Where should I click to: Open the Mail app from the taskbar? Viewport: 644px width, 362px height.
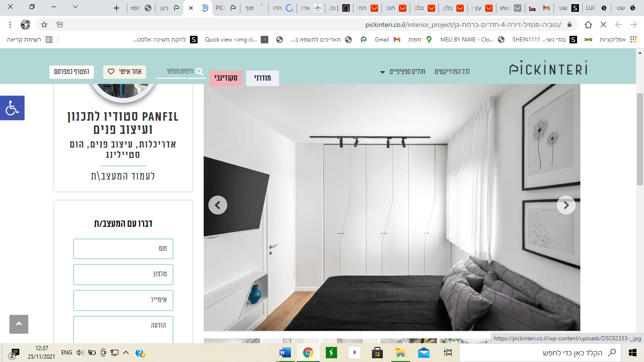(x=424, y=352)
